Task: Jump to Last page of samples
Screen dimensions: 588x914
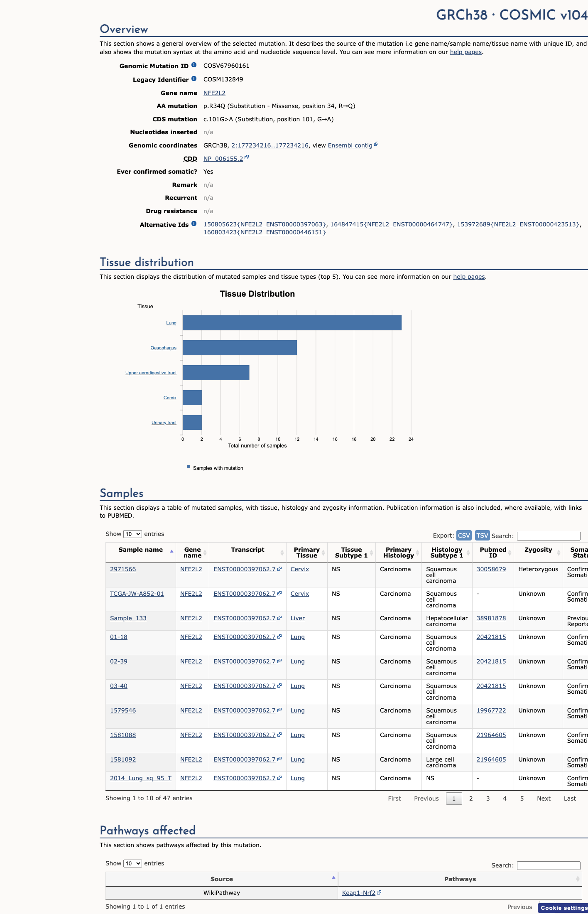Action: (570, 799)
